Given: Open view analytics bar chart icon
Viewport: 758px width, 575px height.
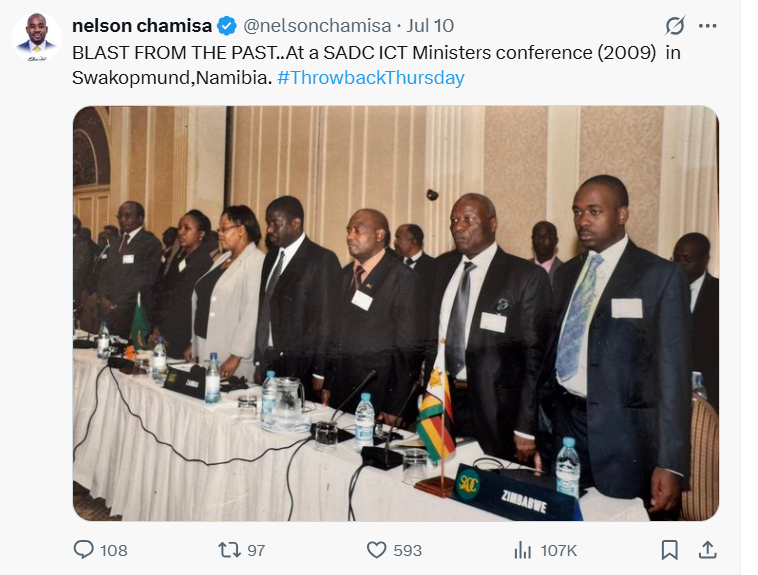Looking at the screenshot, I should 523,550.
